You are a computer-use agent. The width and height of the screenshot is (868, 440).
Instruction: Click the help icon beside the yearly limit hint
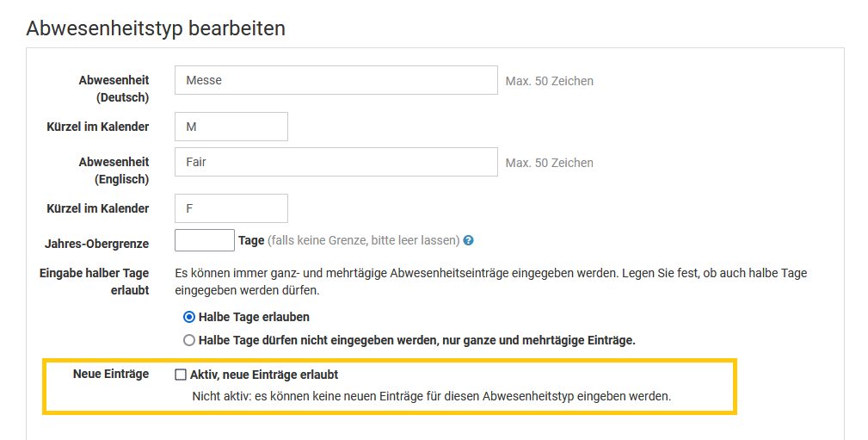click(x=469, y=241)
